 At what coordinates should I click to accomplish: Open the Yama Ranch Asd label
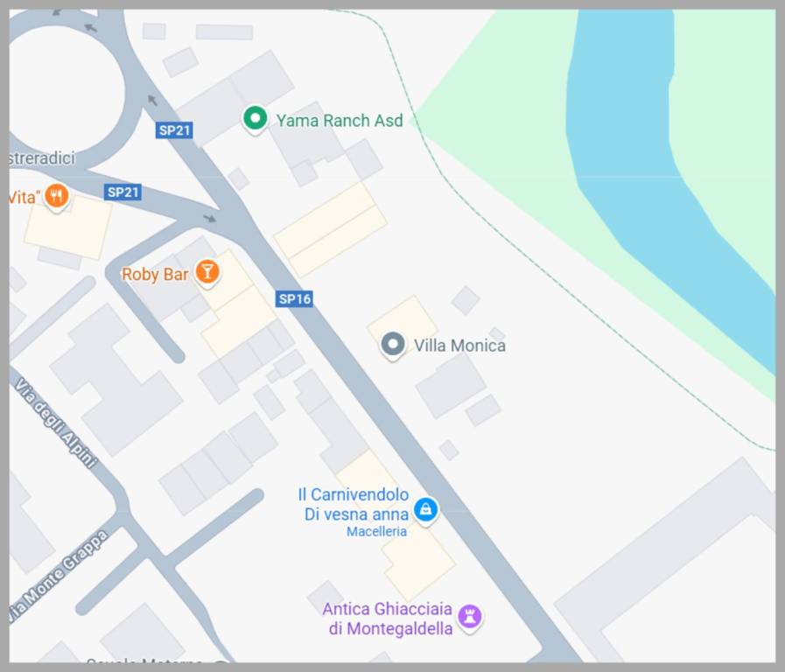coord(340,121)
